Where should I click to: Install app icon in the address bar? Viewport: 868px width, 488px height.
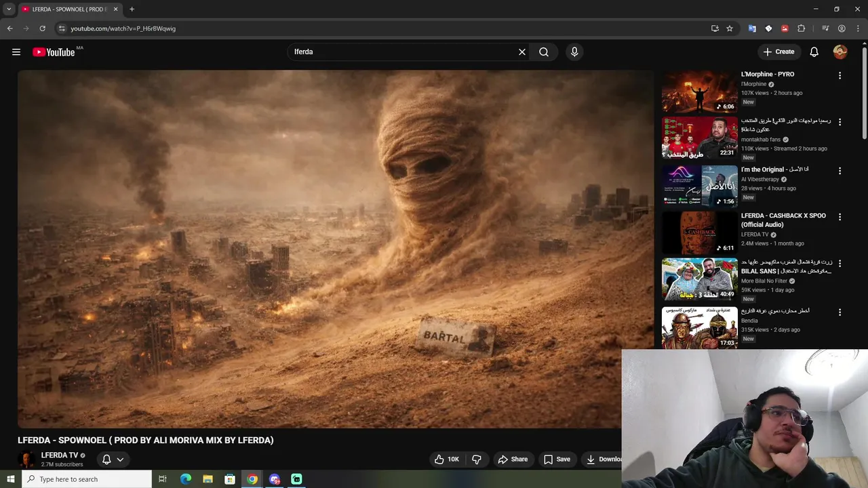(715, 28)
